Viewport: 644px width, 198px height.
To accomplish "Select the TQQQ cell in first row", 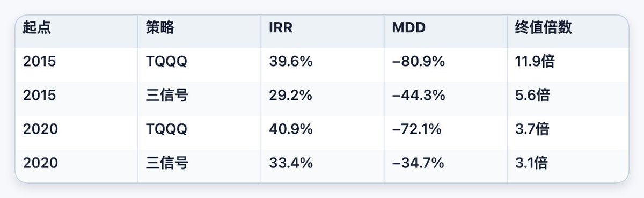I will tap(167, 62).
